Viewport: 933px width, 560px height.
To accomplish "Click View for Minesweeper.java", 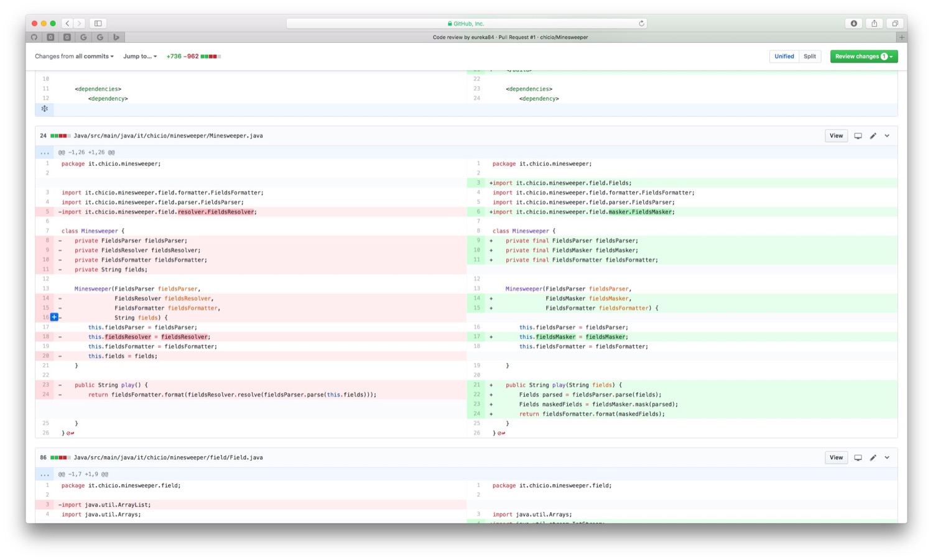I will pos(836,135).
